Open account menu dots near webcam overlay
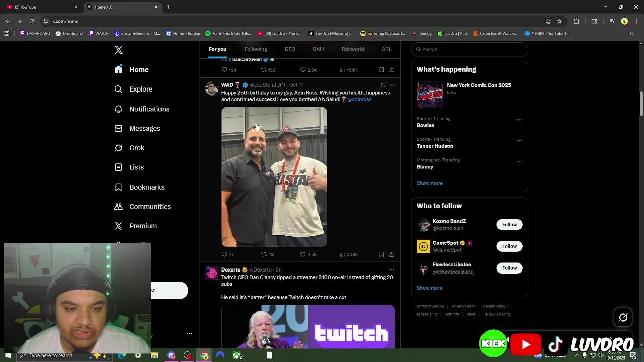 pyautogui.click(x=190, y=333)
